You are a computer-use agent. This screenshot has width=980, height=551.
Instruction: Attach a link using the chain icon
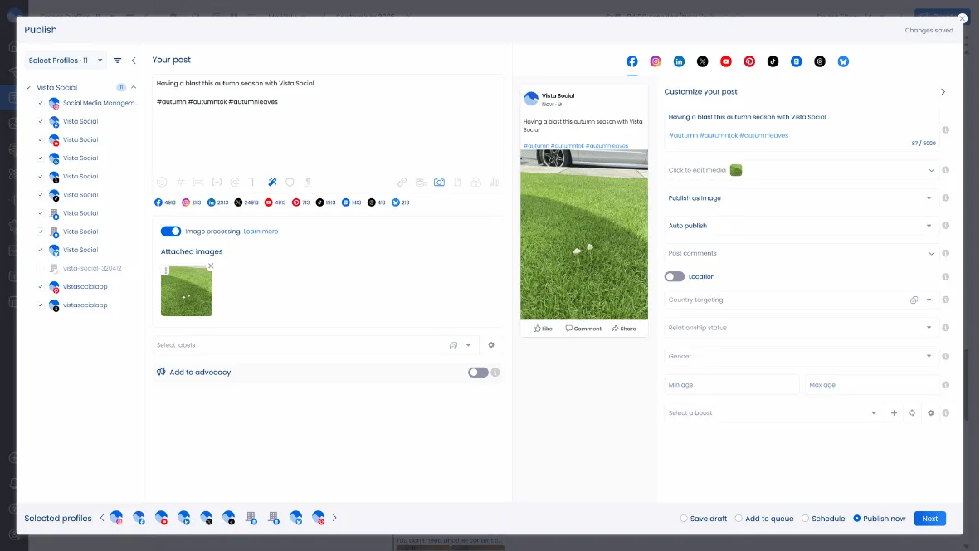[x=402, y=182]
